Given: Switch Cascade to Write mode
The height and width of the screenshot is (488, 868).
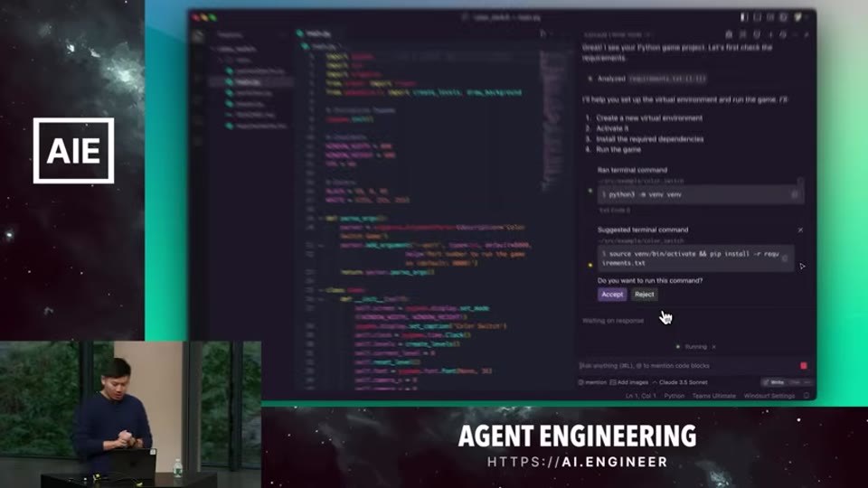Looking at the screenshot, I should [x=774, y=382].
